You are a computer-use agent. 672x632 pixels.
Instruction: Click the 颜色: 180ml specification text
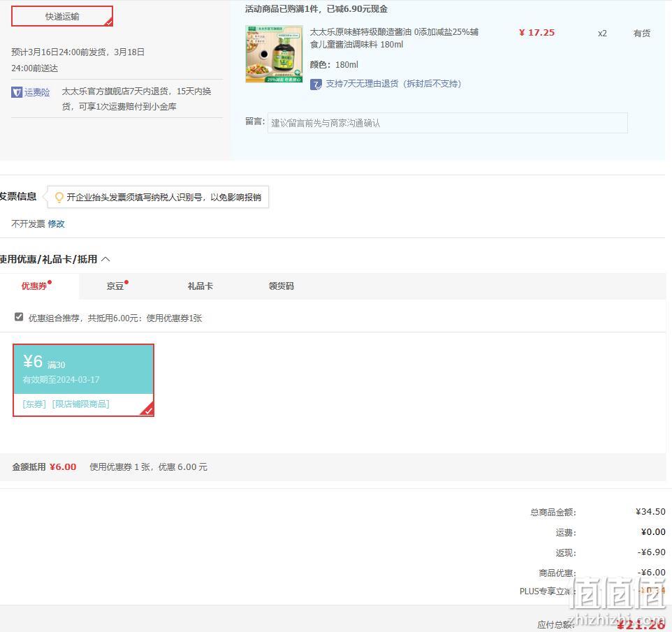point(334,65)
